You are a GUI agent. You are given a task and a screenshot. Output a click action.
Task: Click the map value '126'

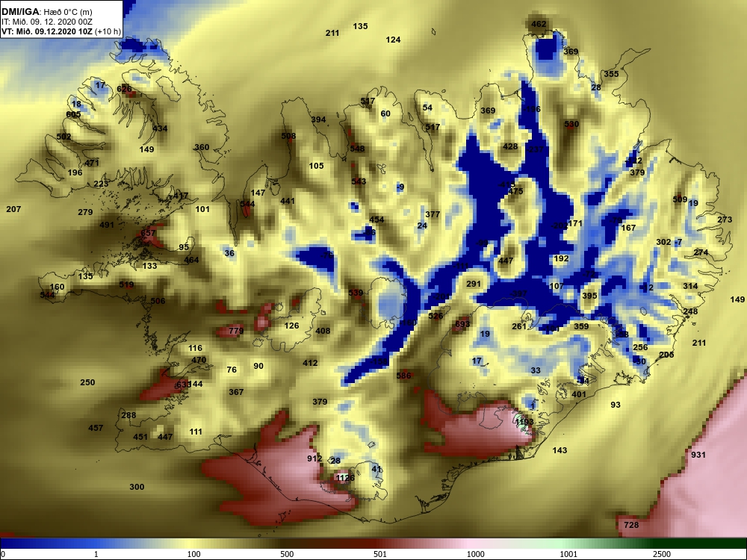pyautogui.click(x=291, y=326)
